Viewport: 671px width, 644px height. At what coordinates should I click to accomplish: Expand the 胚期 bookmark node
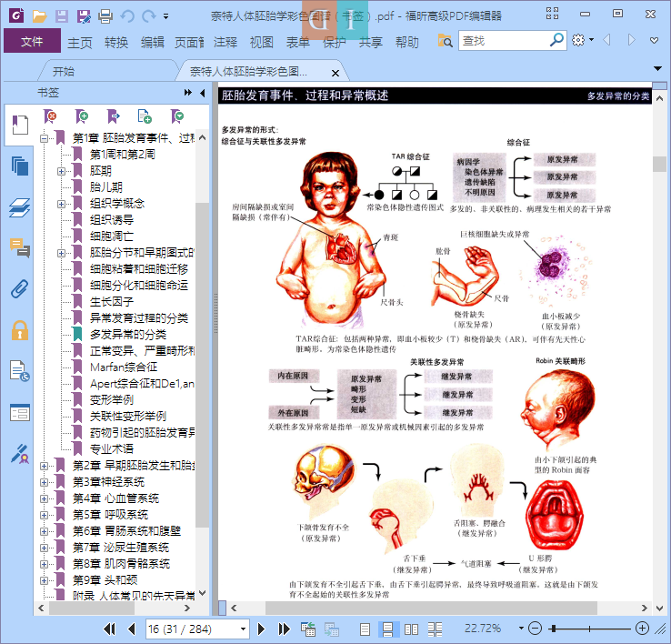pos(61,171)
